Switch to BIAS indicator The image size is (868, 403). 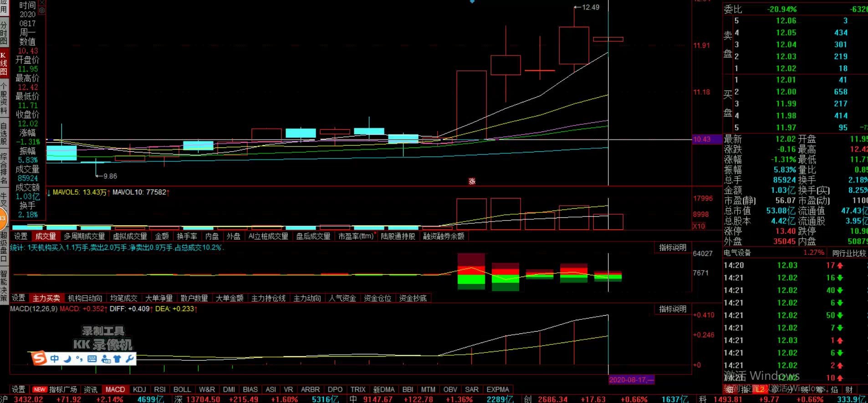(x=250, y=389)
